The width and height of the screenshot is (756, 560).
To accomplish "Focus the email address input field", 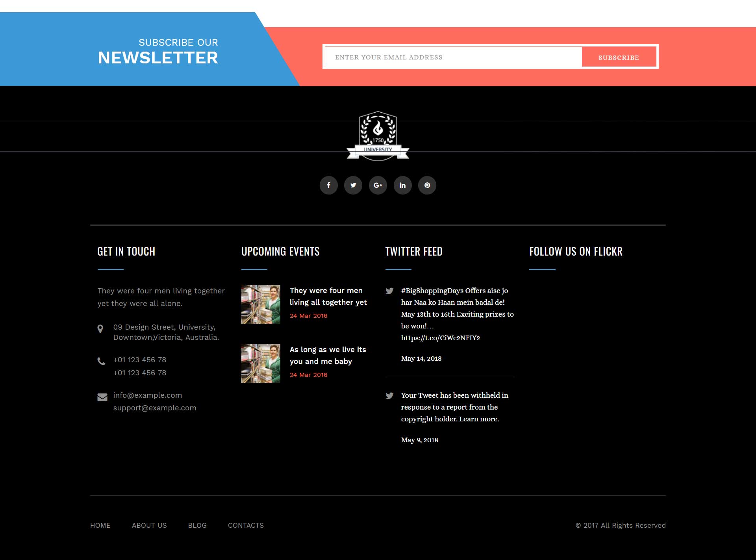I will click(x=453, y=57).
